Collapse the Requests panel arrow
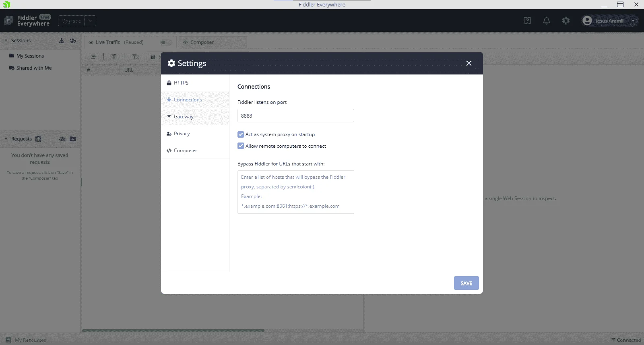The width and height of the screenshot is (644, 345). point(6,139)
